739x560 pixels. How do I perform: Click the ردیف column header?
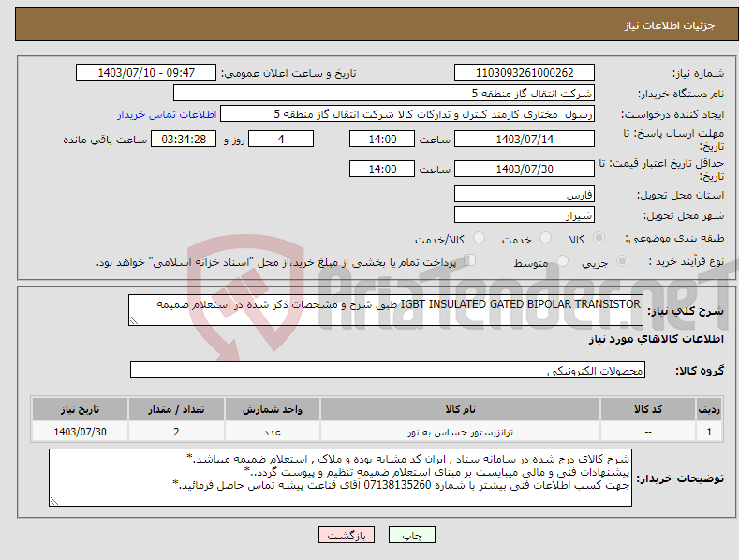point(709,409)
